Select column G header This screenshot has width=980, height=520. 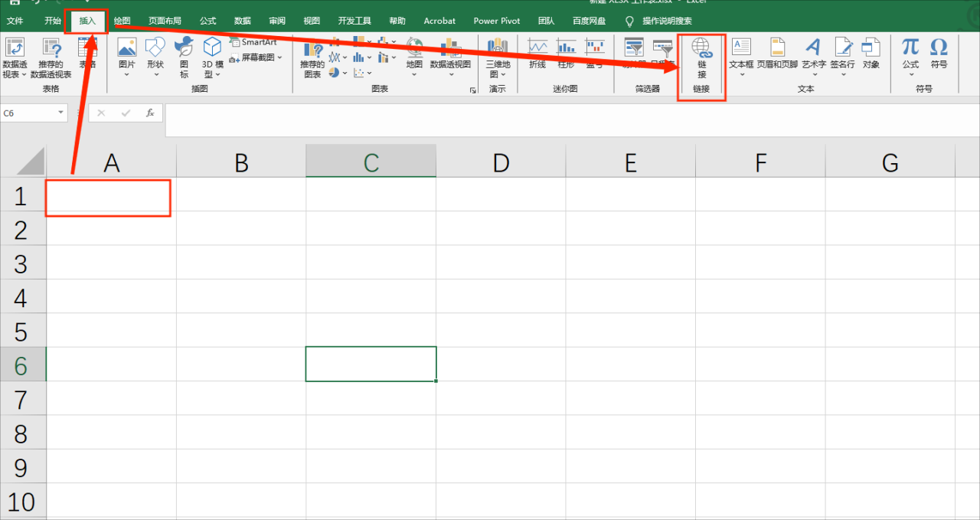pos(890,162)
